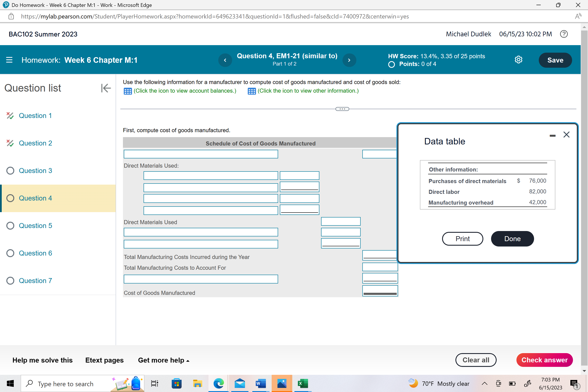Expand the collapsed ellipsis divider handle
This screenshot has height=392, width=588.
pyautogui.click(x=342, y=109)
